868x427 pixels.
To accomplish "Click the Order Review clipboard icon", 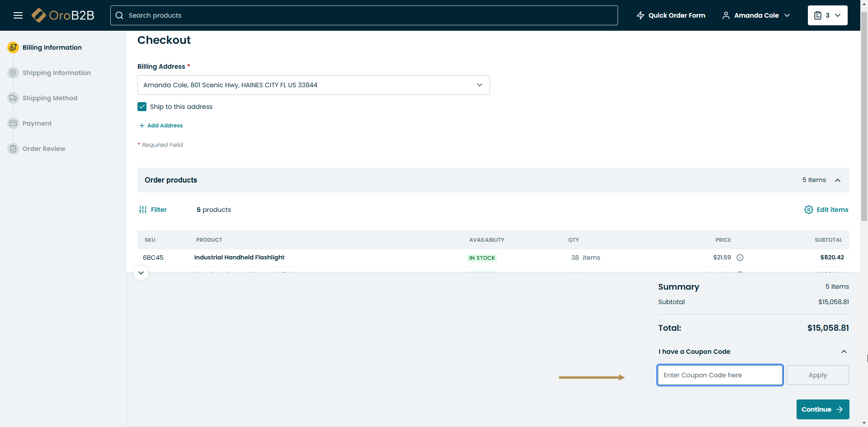I will (x=13, y=149).
